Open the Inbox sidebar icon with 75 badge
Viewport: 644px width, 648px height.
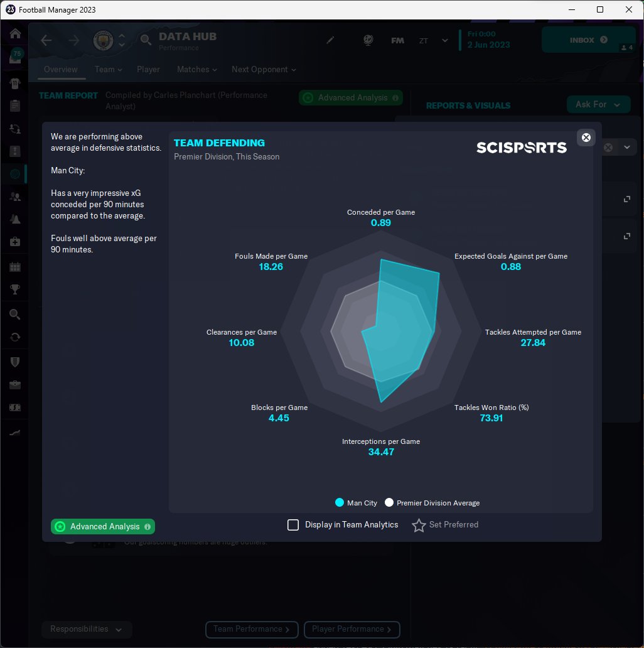point(15,57)
